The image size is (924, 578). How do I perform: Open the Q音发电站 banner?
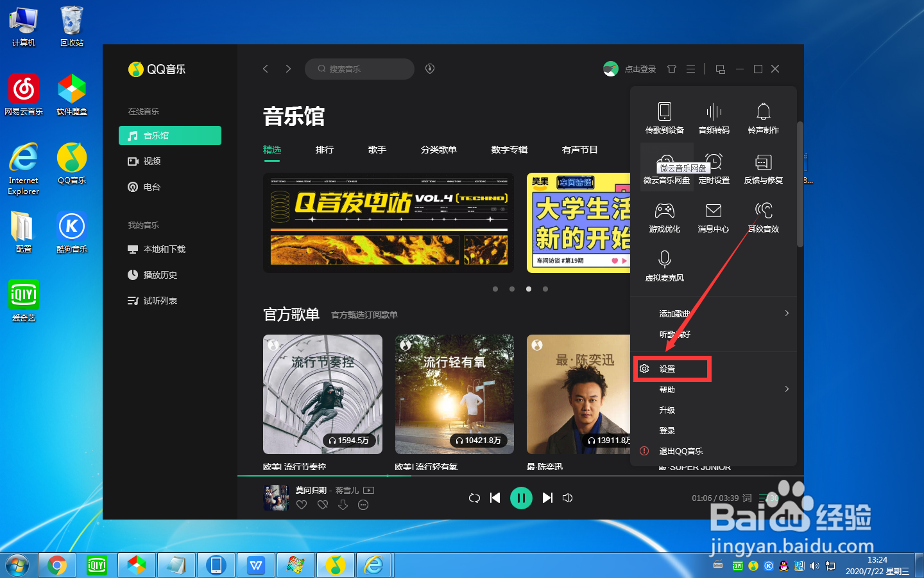(x=389, y=223)
